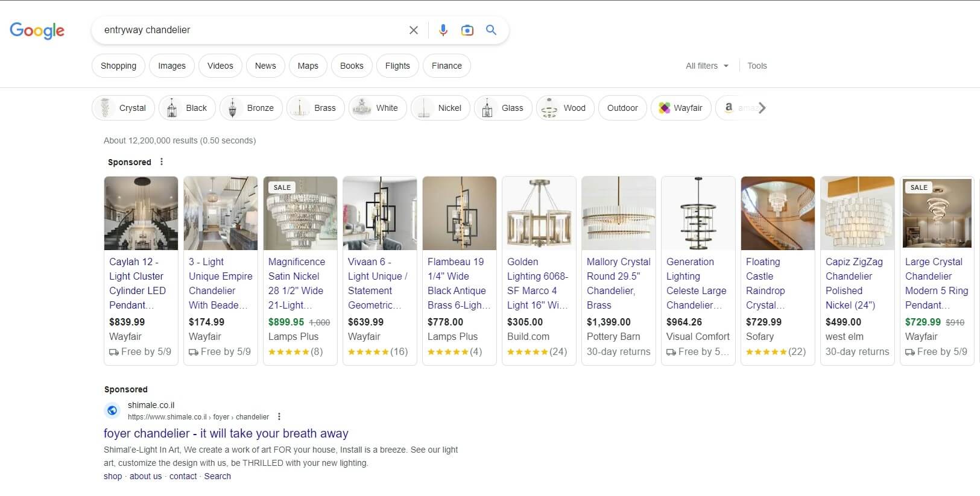The height and width of the screenshot is (496, 980).
Task: Apply the Black filter chip
Action: [x=187, y=108]
